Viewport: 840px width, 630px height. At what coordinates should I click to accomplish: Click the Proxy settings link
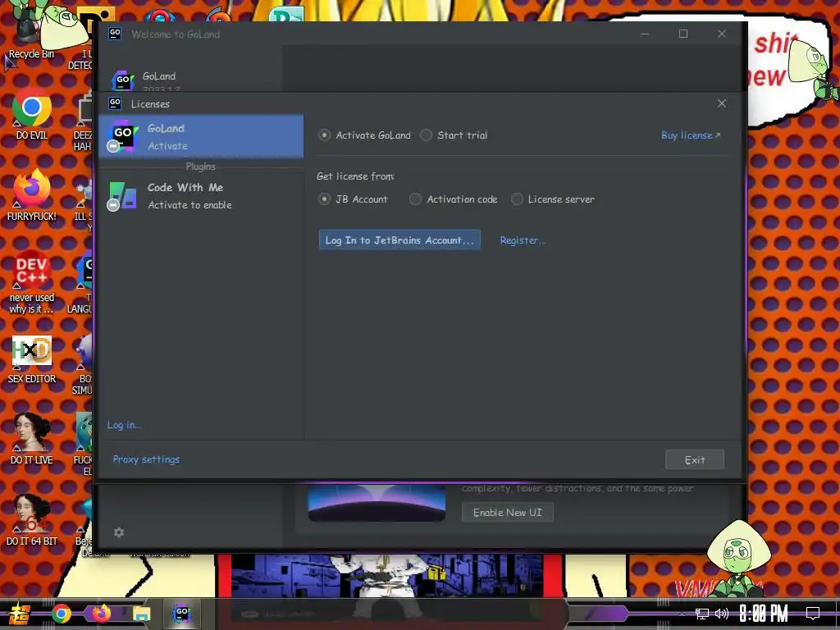tap(146, 459)
